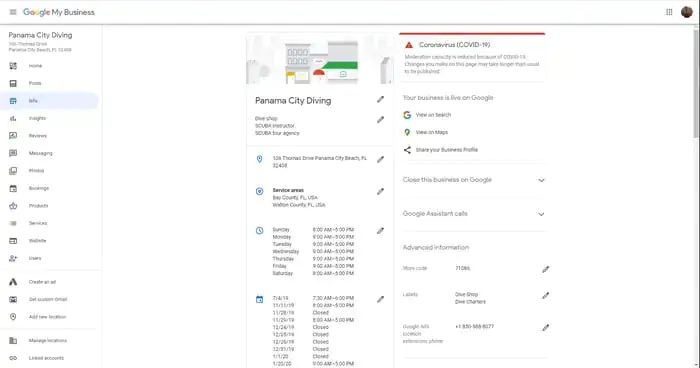
Task: Click Share your Business Profile
Action: [446, 150]
